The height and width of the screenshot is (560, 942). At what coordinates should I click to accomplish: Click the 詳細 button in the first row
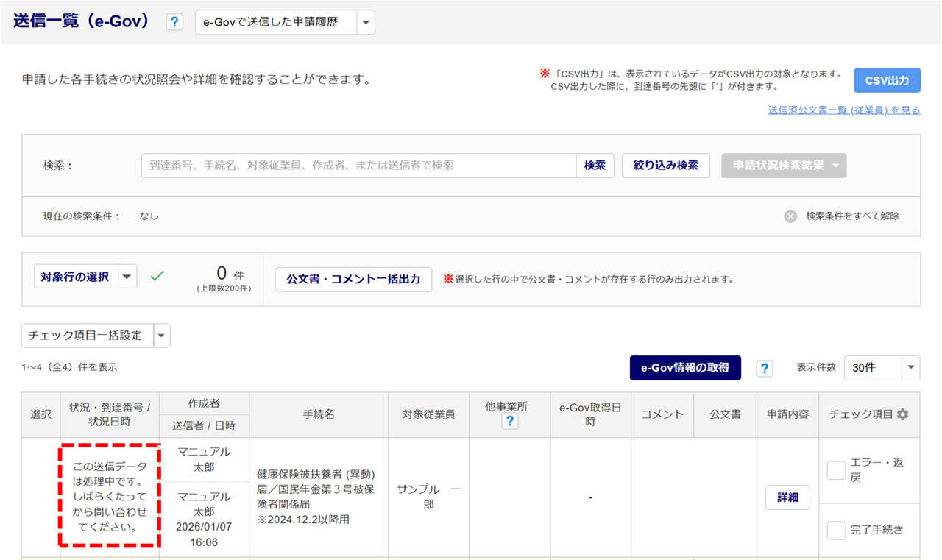coord(787,497)
